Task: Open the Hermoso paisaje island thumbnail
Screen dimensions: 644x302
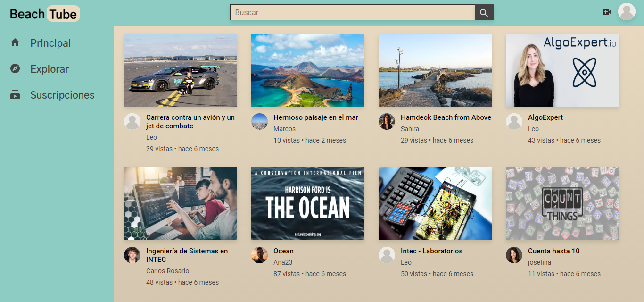Action: (308, 70)
